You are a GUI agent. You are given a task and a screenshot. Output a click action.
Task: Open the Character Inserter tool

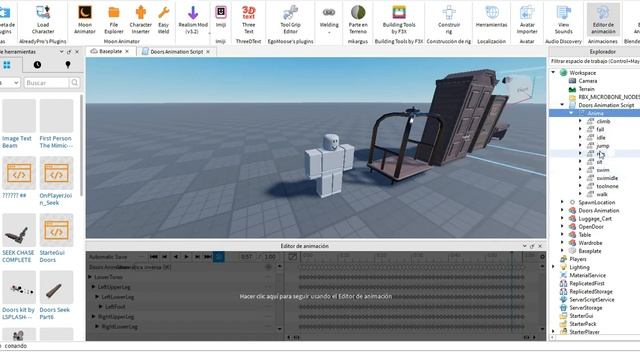[x=140, y=19]
